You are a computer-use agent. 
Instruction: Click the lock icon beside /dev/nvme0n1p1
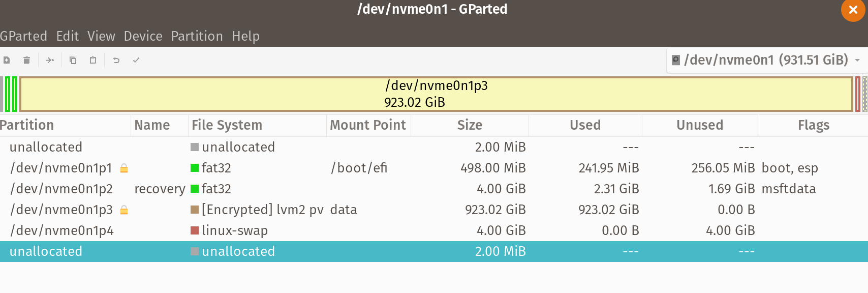(123, 168)
